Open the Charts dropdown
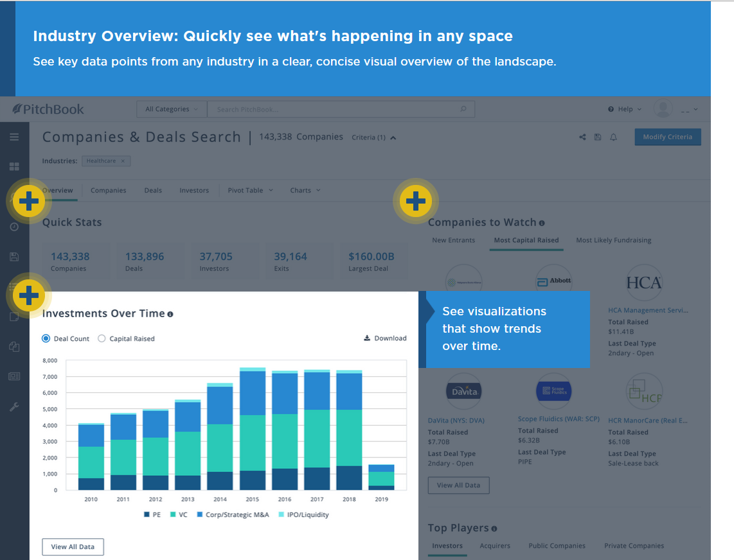This screenshot has width=734, height=560. pyautogui.click(x=305, y=190)
